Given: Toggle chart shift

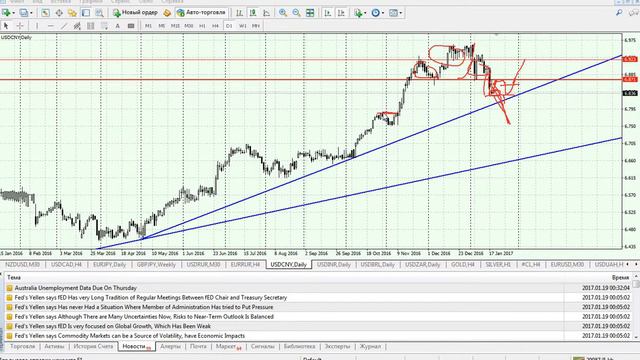Looking at the screenshot, I should click(x=341, y=13).
